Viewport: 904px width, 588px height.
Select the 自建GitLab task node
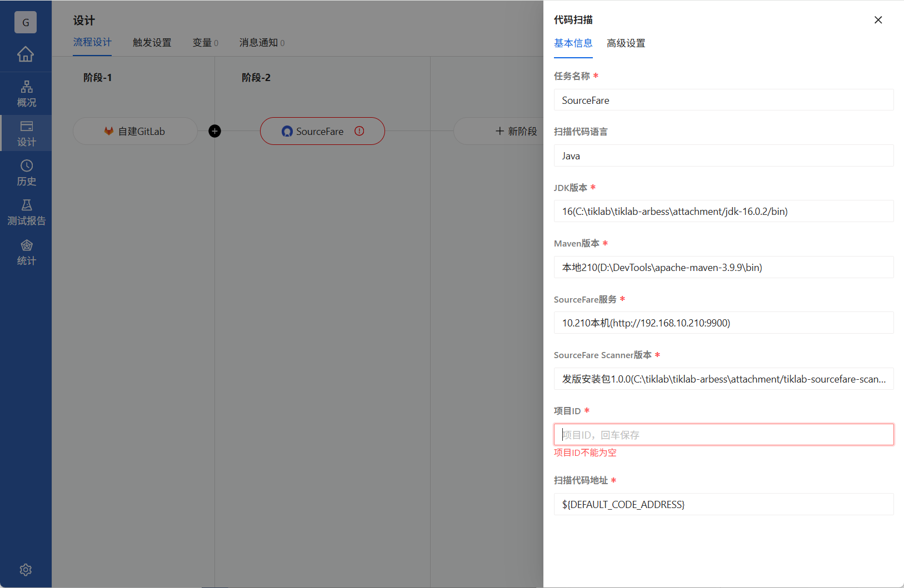[x=135, y=131]
